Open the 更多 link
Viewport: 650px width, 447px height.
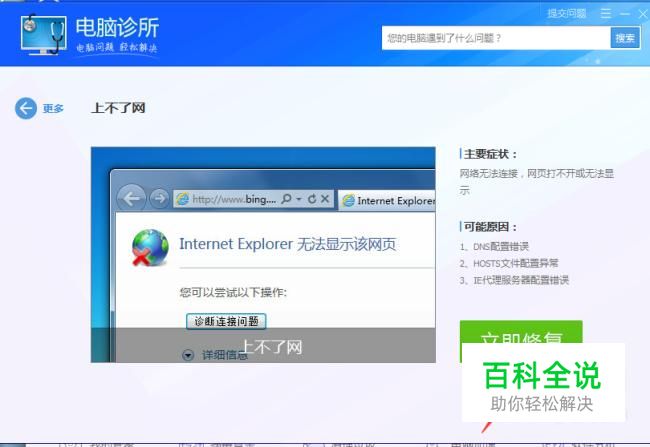pyautogui.click(x=53, y=109)
